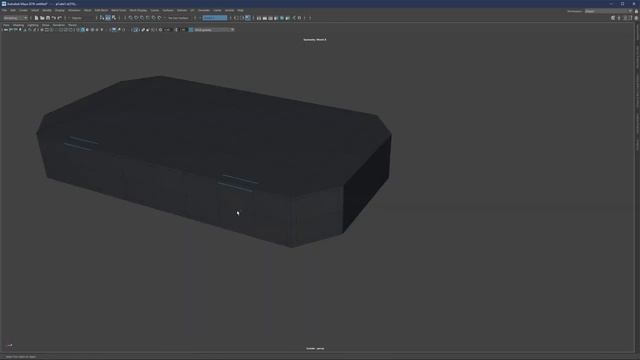Open the viewport Shading menu
Image resolution: width=640 pixels, height=360 pixels.
18,25
